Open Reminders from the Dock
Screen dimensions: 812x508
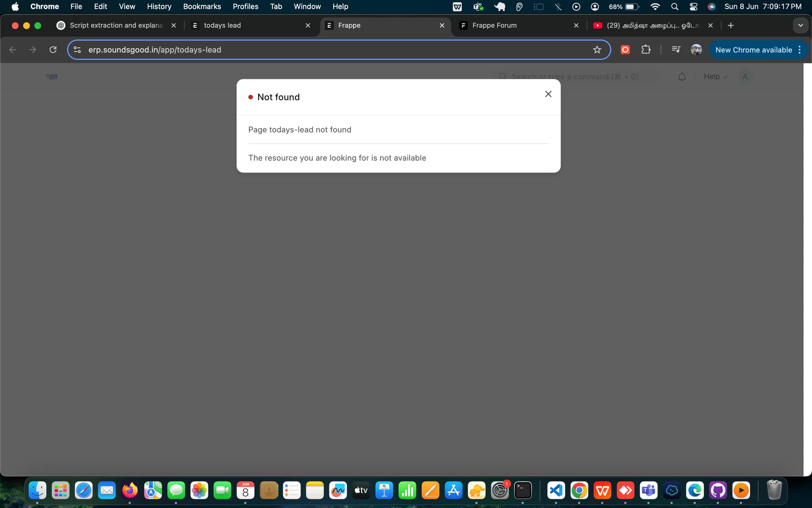(292, 491)
